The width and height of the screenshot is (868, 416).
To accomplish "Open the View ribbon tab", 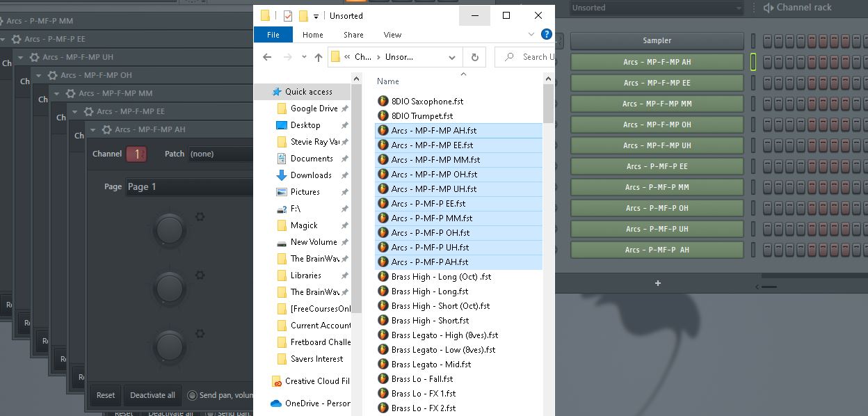I will [392, 35].
